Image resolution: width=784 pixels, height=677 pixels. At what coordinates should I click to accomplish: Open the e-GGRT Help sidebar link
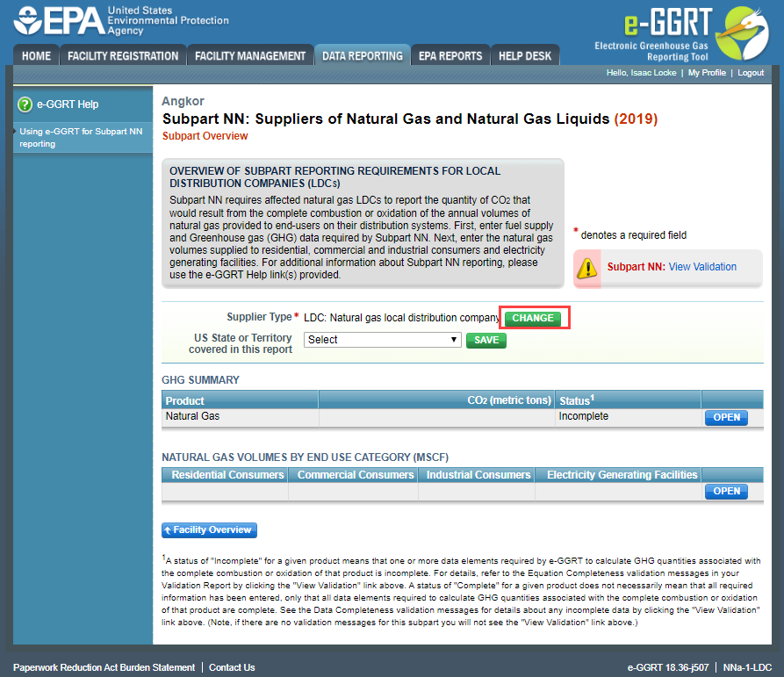tap(68, 104)
